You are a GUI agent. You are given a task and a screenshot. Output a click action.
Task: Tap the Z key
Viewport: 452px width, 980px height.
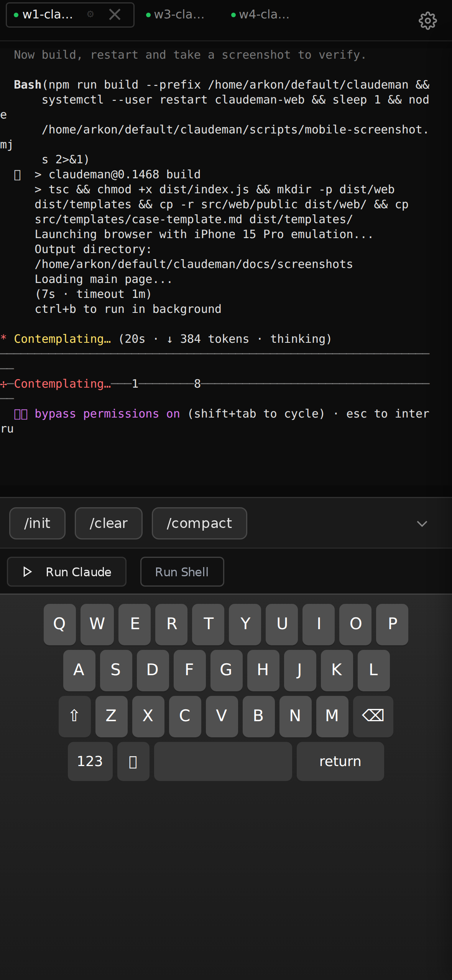coord(111,716)
